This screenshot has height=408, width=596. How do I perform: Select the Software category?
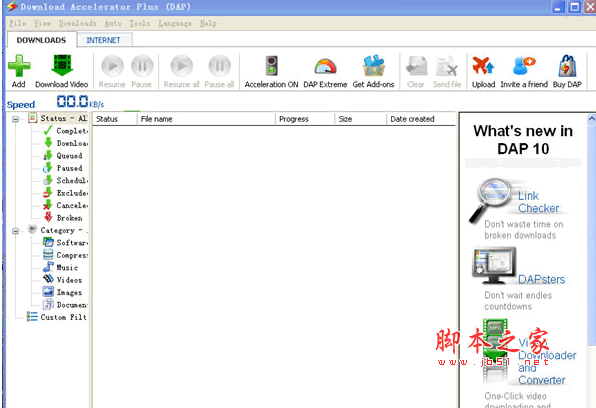(x=66, y=243)
